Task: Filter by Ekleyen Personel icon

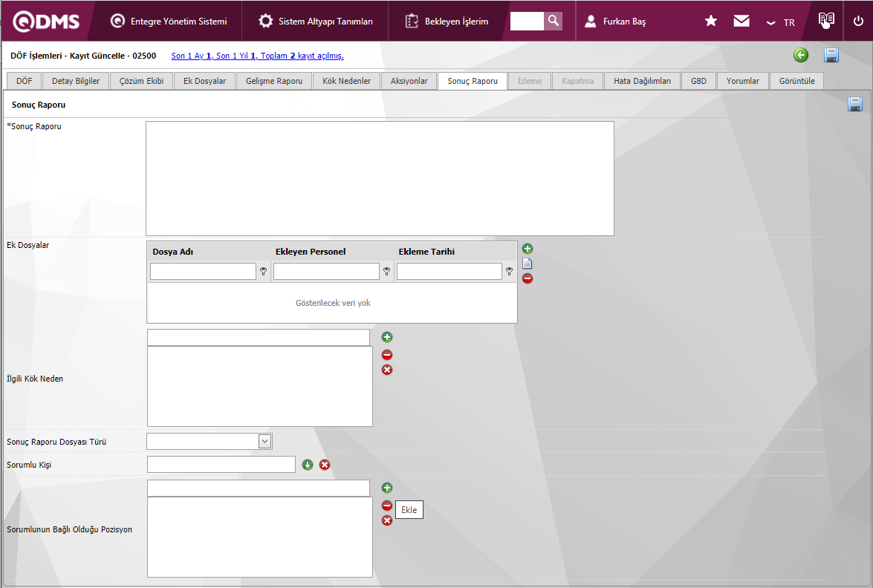Action: pyautogui.click(x=386, y=272)
